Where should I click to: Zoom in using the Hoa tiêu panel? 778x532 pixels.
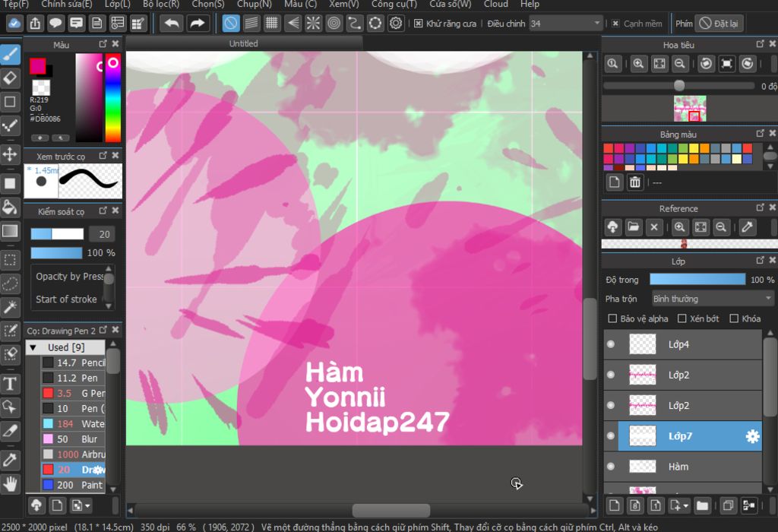(638, 64)
